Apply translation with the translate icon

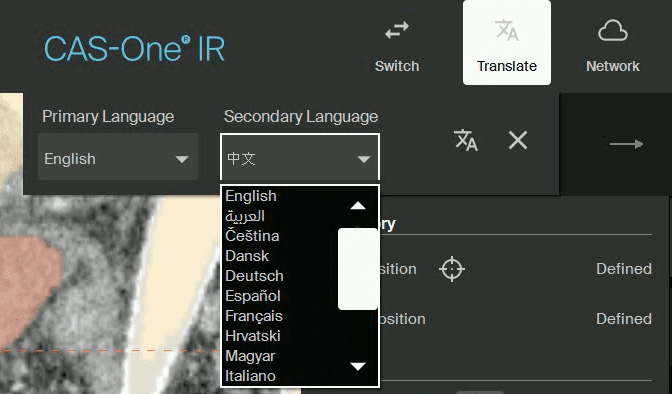click(x=466, y=140)
